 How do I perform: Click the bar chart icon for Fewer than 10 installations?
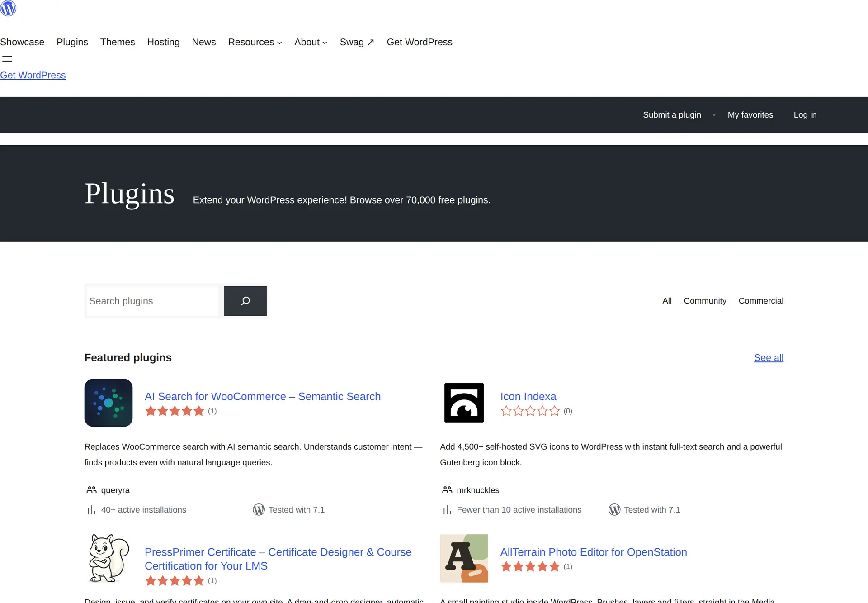[447, 510]
